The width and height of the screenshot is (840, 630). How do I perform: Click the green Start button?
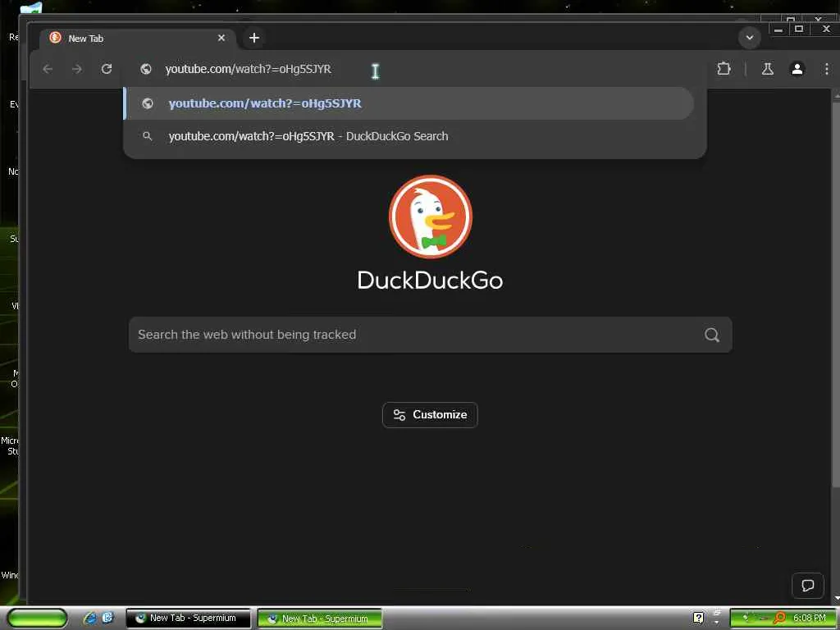pos(38,619)
